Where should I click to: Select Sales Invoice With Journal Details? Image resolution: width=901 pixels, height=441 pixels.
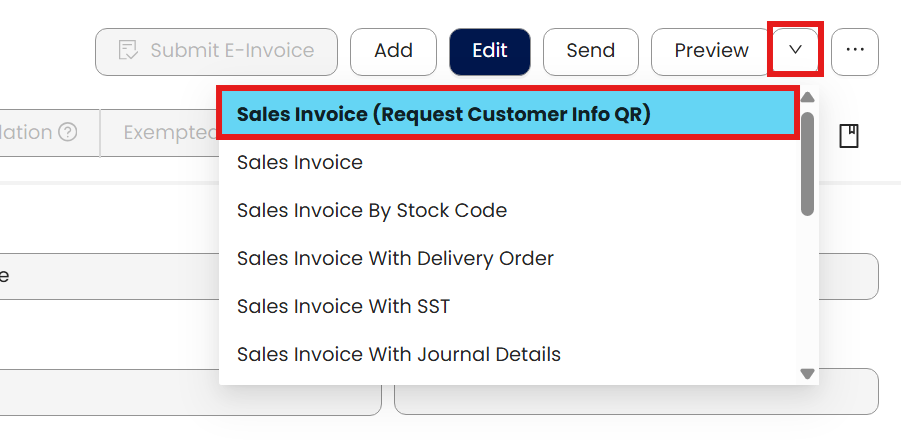point(399,354)
